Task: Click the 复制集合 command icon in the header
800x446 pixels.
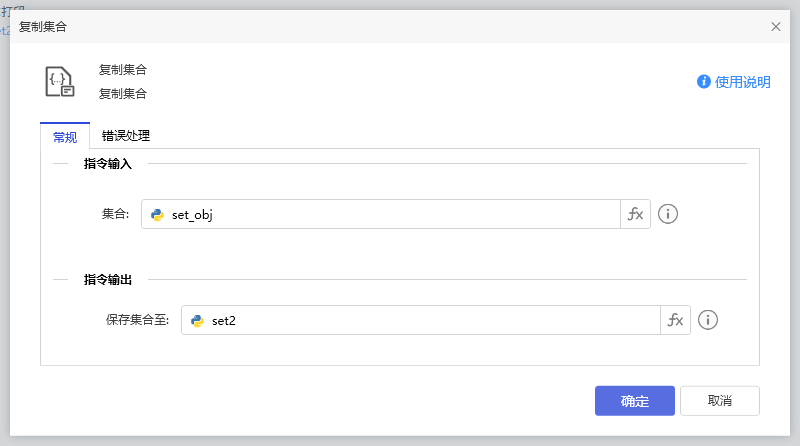Action: click(x=60, y=82)
